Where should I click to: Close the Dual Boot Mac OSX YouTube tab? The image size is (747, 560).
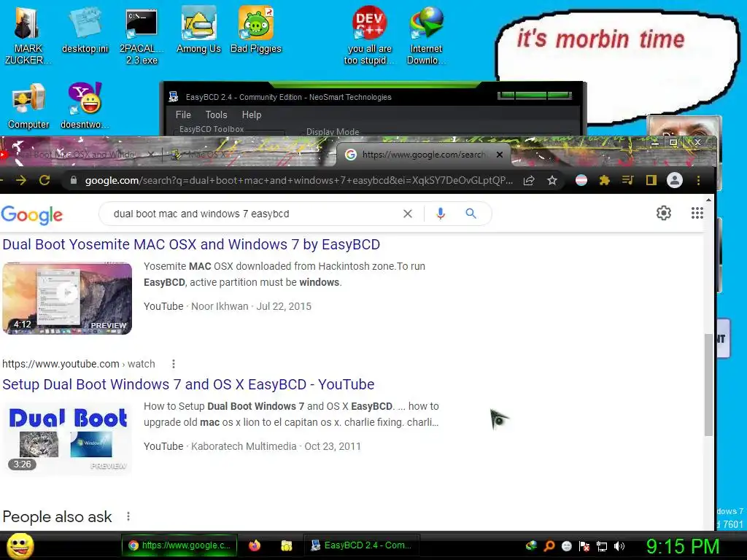[x=151, y=155]
